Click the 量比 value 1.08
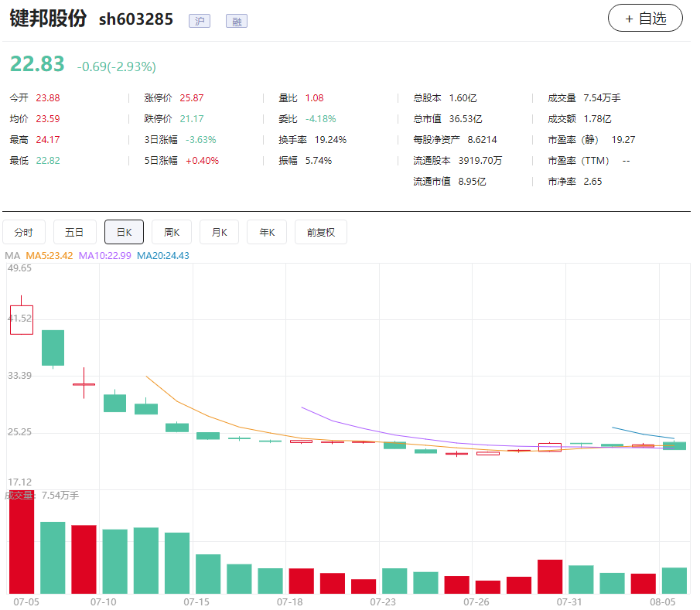Screen dimensions: 700x610 (x=314, y=97)
